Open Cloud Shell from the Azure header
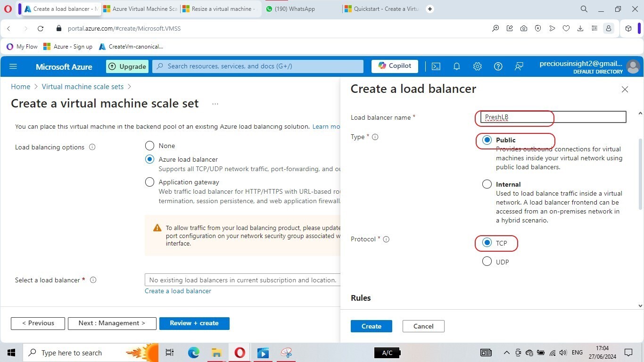Viewport: 644px width, 362px height. [x=436, y=66]
